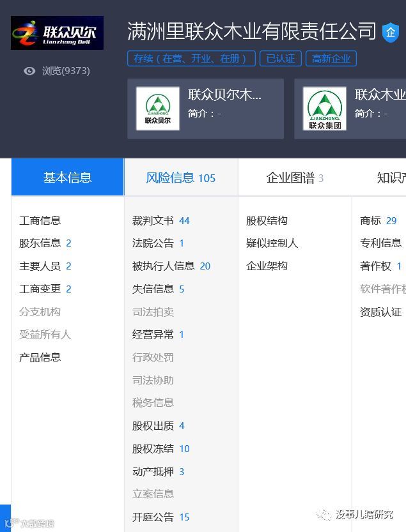The height and width of the screenshot is (532, 406).
Task: Open 股权出质 4 entry
Action: pyautogui.click(x=159, y=425)
